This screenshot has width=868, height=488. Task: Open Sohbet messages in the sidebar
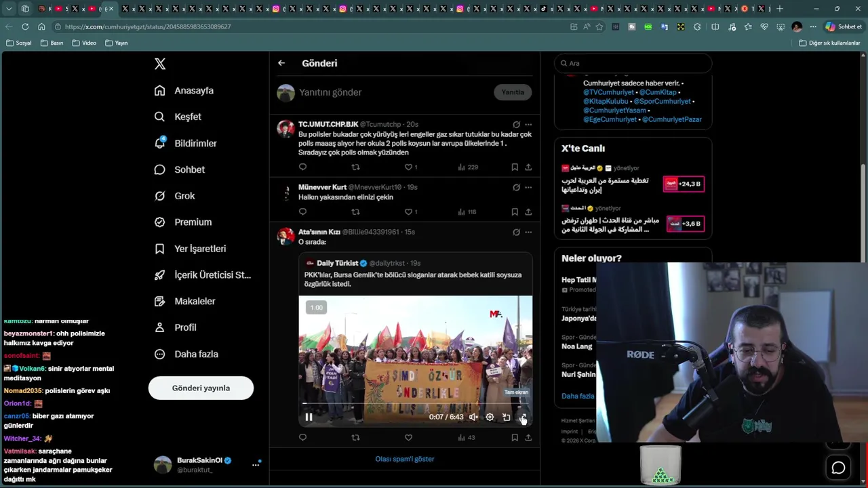(x=179, y=169)
